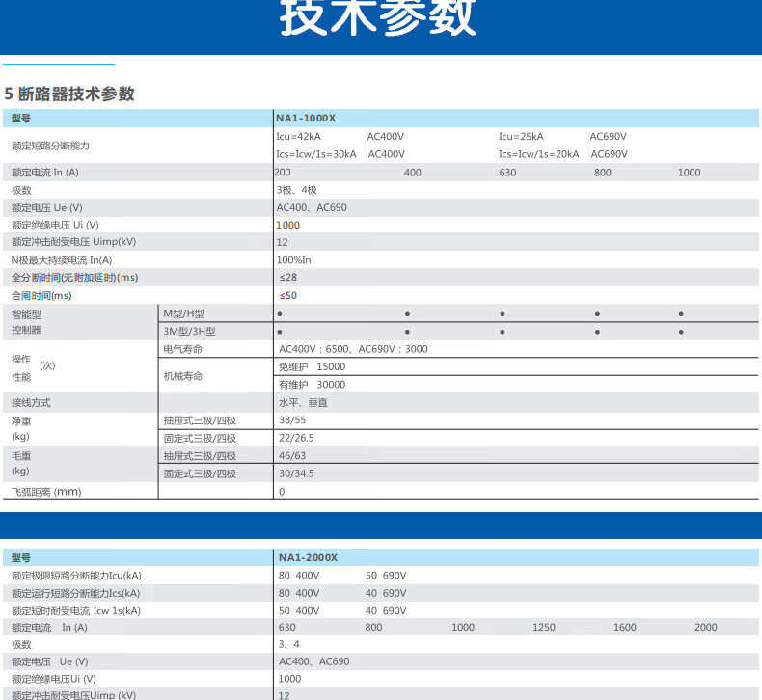Select the 1250 rated current value
The image size is (762, 700).
[544, 628]
